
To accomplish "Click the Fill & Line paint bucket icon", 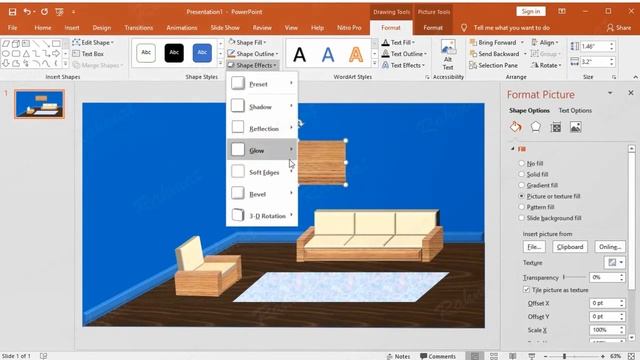I will coord(516,127).
